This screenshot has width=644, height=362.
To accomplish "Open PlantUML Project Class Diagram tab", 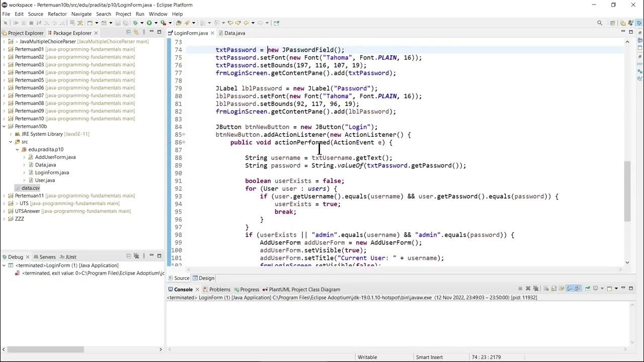I will click(x=301, y=290).
